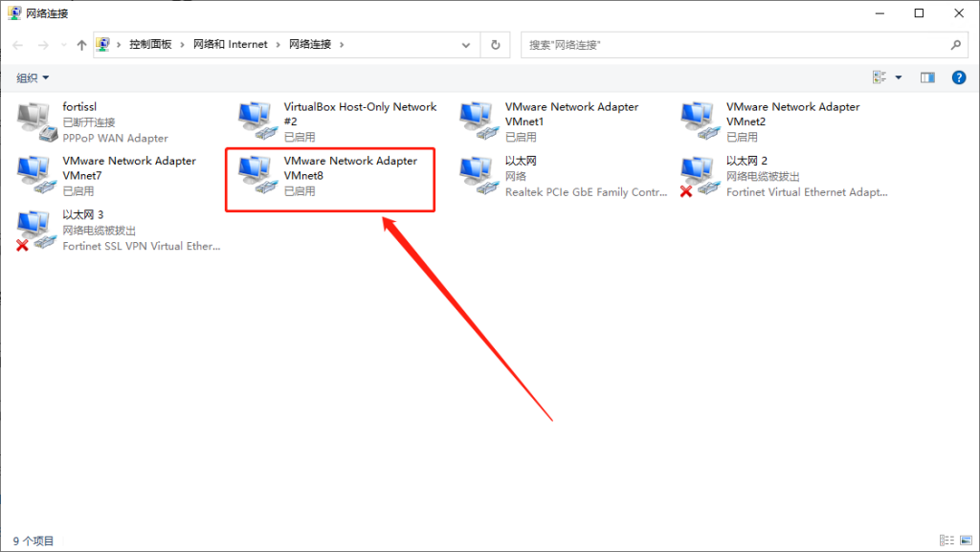Screen dimensions: 980x552
Task: Click Fortinet SSL VPN Virtual Ether... text
Action: (142, 246)
